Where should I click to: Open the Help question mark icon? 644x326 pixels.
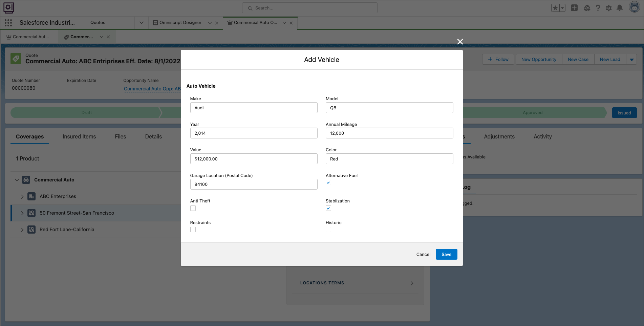[x=598, y=8]
